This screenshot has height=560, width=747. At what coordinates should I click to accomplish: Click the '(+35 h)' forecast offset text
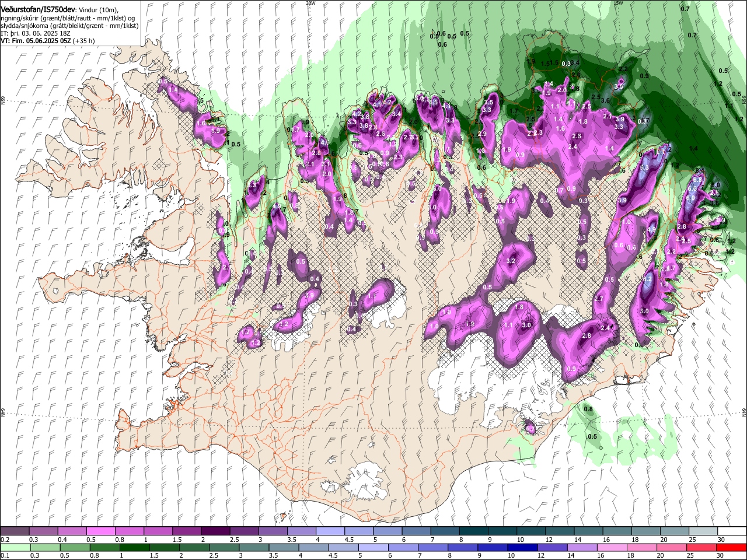coord(83,41)
